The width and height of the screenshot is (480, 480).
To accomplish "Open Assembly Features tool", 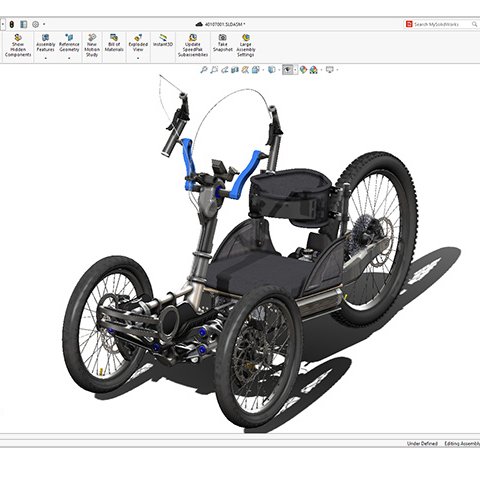I will point(46,43).
